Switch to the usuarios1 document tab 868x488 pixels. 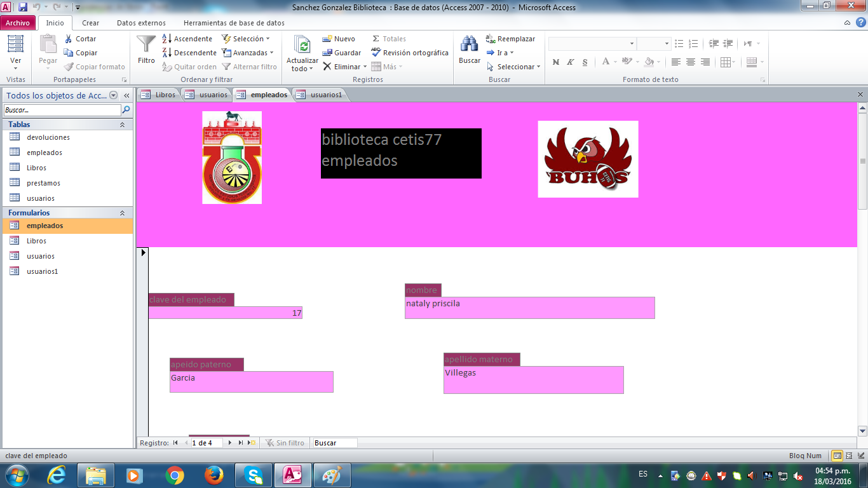click(326, 95)
